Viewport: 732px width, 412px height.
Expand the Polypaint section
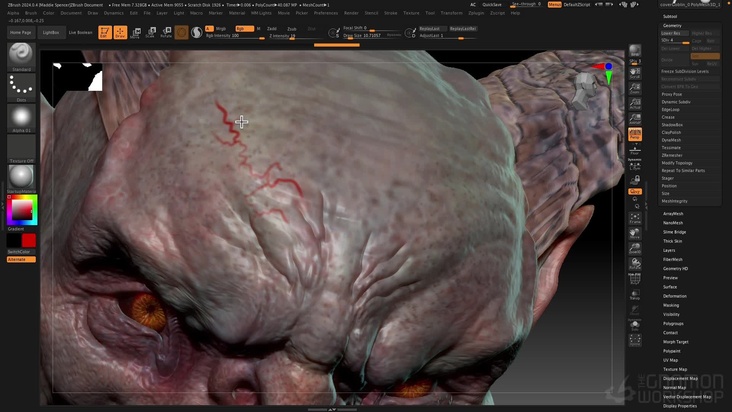tap(672, 351)
